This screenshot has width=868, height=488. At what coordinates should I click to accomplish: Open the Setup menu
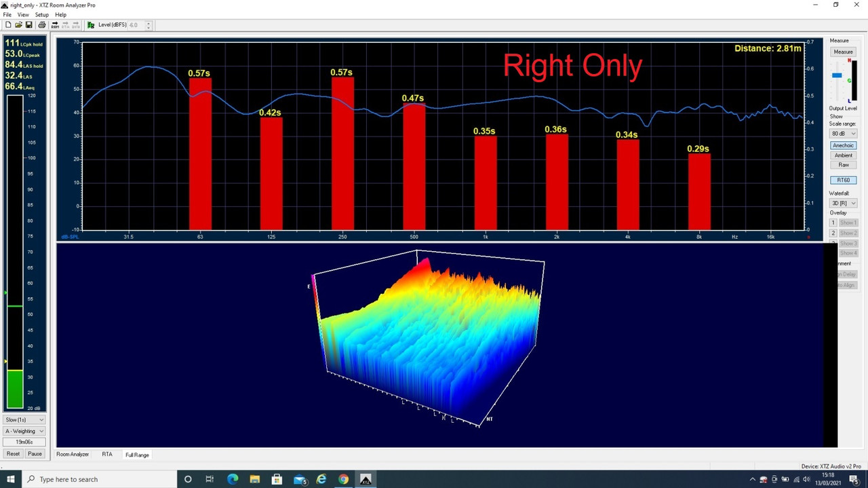(x=41, y=15)
